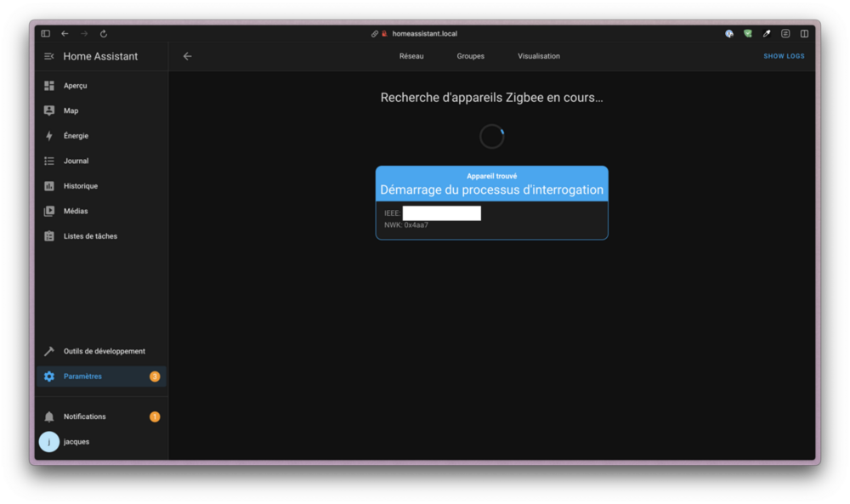Image resolution: width=850 pixels, height=504 pixels.
Task: Open the Historique chart icon
Action: pyautogui.click(x=48, y=186)
